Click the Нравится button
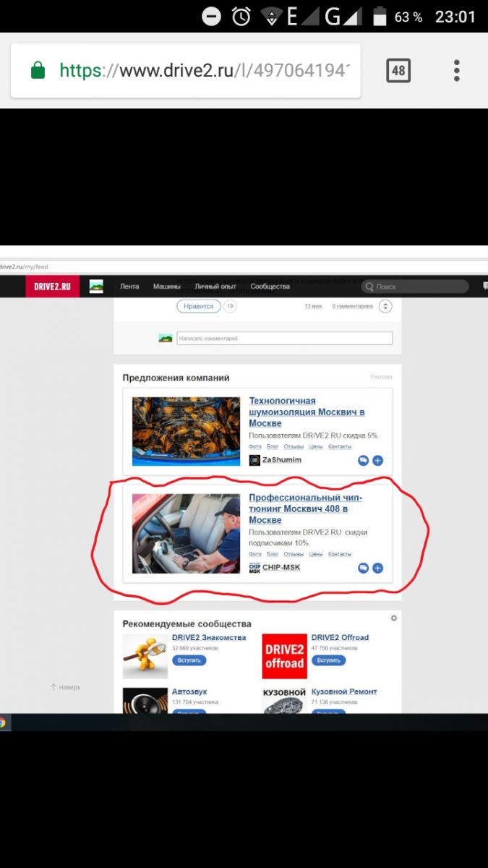 pyautogui.click(x=198, y=306)
